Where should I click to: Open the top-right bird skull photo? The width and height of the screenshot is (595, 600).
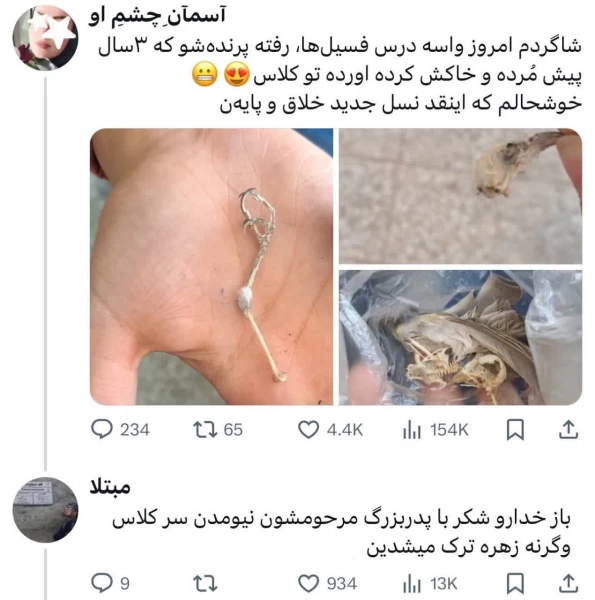461,196
